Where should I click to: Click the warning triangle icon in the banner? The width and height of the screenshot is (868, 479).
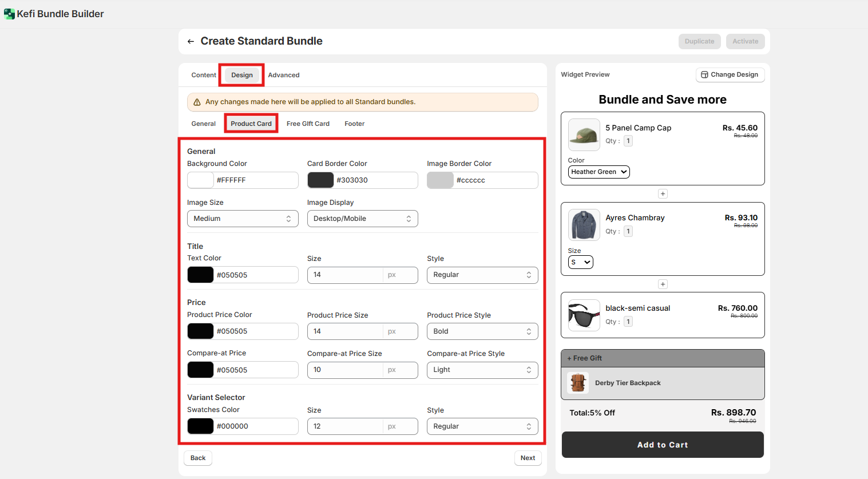click(x=197, y=102)
